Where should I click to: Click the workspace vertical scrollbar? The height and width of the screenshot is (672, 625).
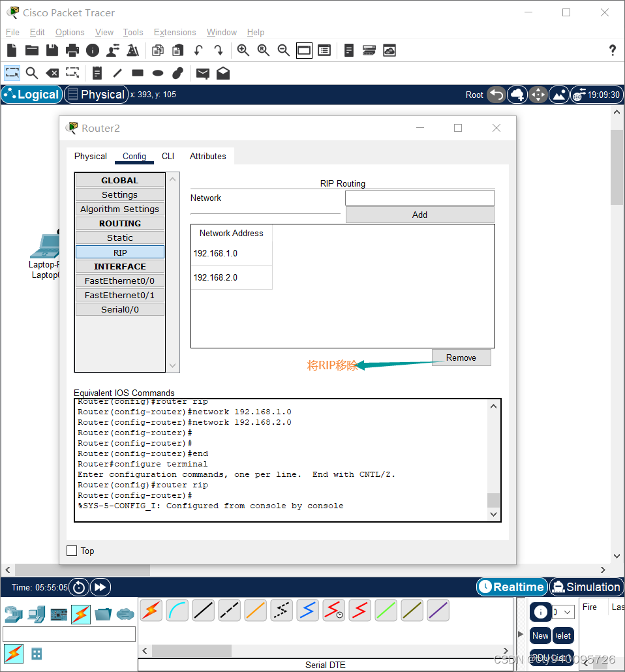[617, 168]
